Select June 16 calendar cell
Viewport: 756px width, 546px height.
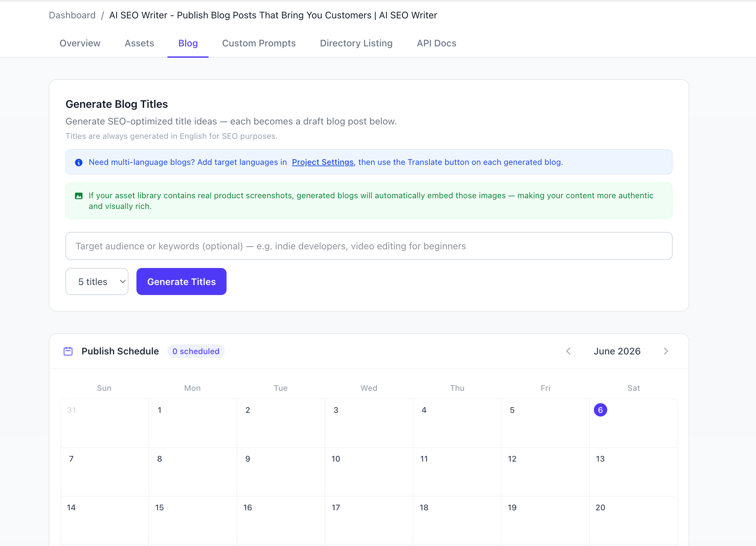(281, 521)
